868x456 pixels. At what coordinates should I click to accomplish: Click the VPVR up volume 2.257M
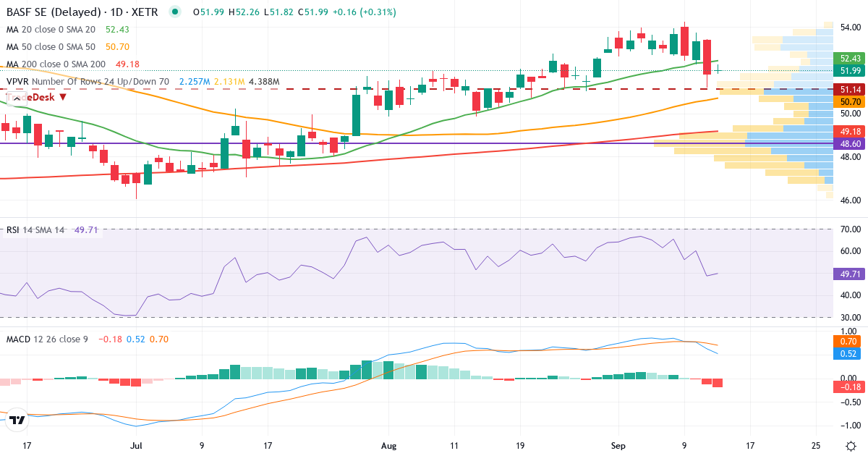195,82
